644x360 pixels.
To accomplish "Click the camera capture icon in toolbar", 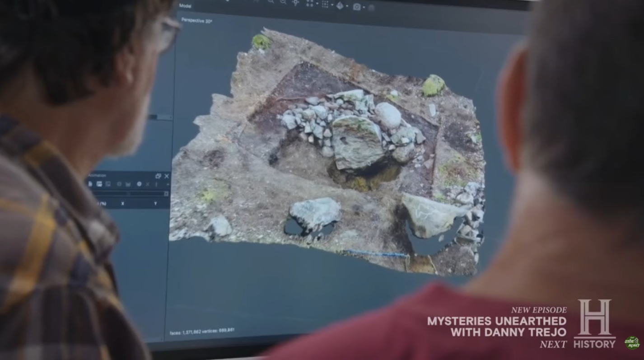I will (x=357, y=7).
